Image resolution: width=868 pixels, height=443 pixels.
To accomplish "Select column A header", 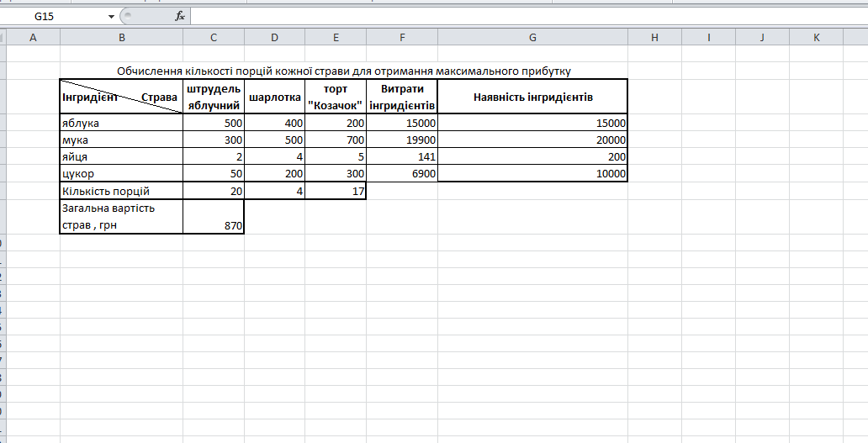I will [x=33, y=37].
